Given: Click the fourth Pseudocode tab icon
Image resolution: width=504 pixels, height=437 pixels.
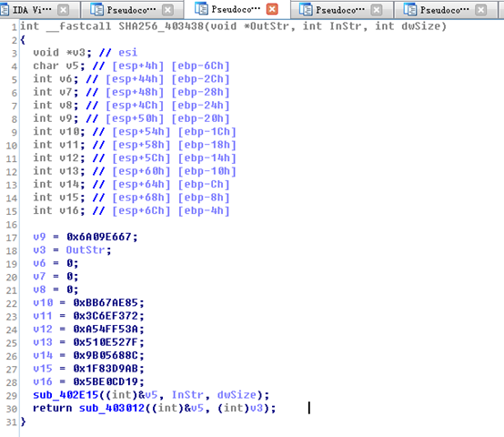Looking at the screenshot, I should tap(306, 10).
